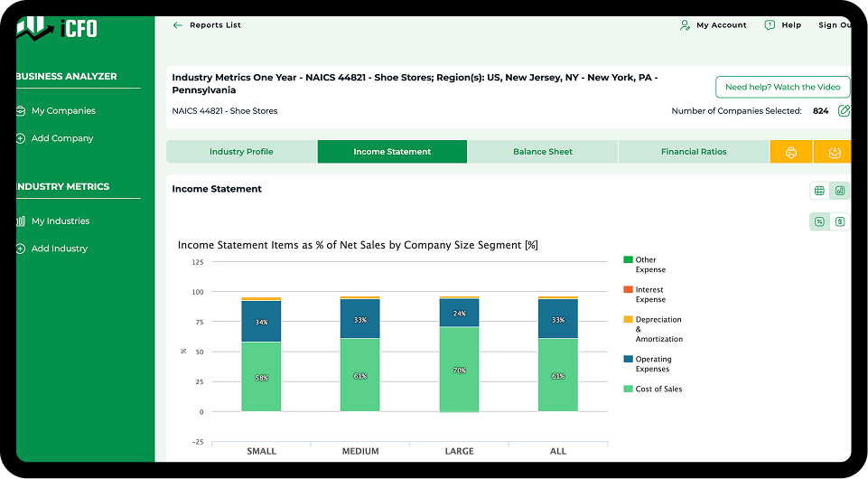Open the Balance Sheet tab
The width and height of the screenshot is (868, 479).
pos(542,152)
